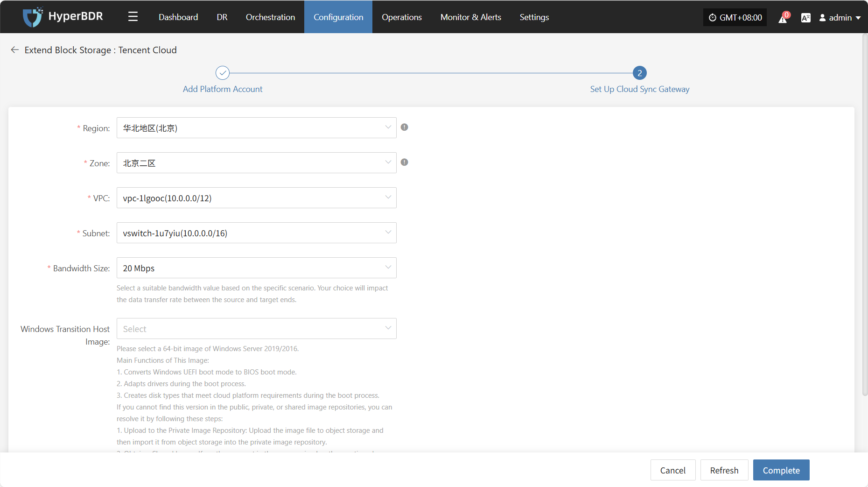
Task: Click the bandwidth help text paragraph
Action: 252,294
